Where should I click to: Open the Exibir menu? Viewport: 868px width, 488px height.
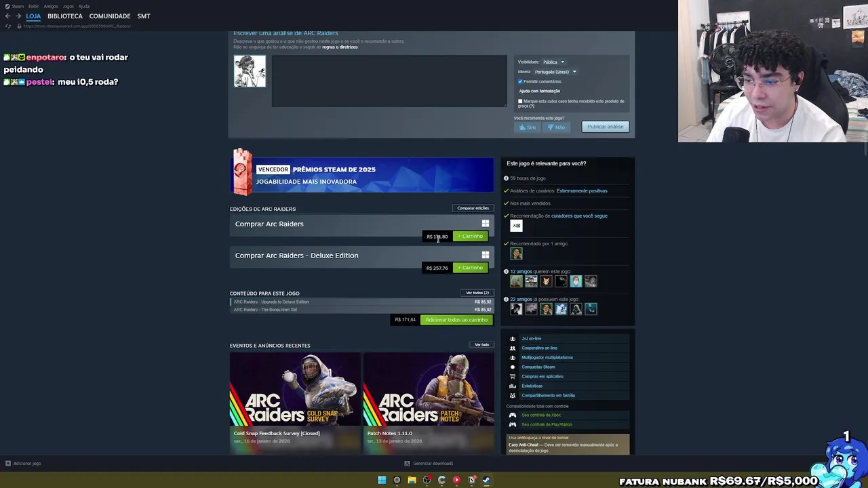(x=33, y=6)
